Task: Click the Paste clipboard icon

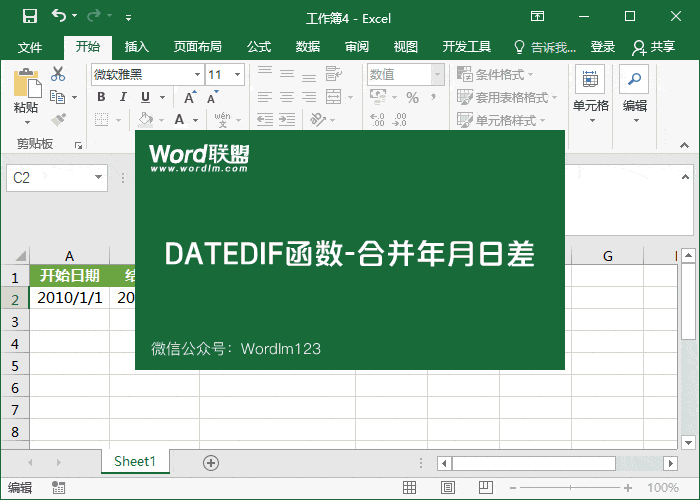Action: [26, 90]
